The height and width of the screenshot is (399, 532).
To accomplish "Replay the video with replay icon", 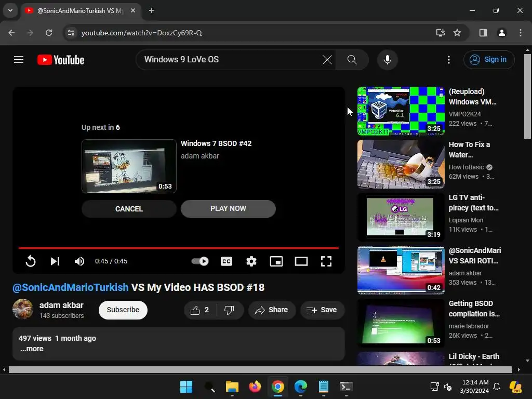I will click(31, 261).
